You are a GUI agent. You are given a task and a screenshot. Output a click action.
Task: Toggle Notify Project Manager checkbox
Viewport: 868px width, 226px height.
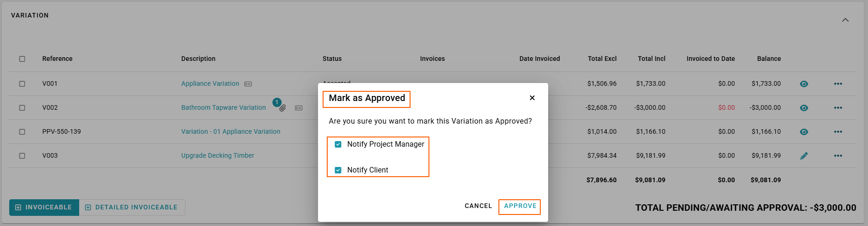[338, 144]
